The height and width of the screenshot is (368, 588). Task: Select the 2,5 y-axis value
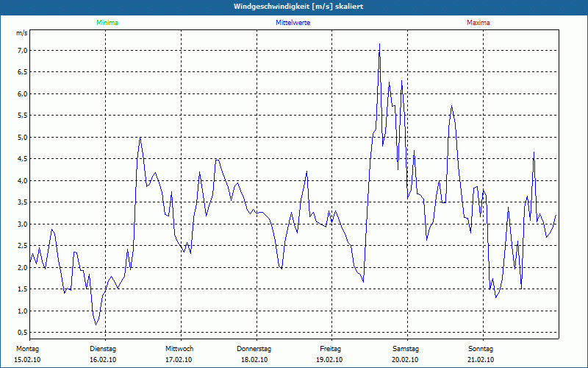23,246
